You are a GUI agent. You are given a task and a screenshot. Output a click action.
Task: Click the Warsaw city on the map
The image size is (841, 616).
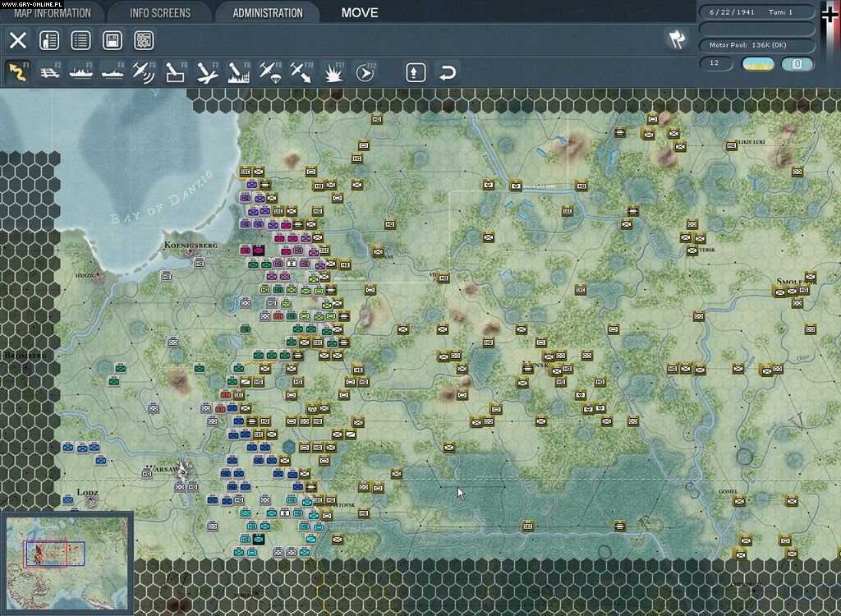tap(185, 471)
